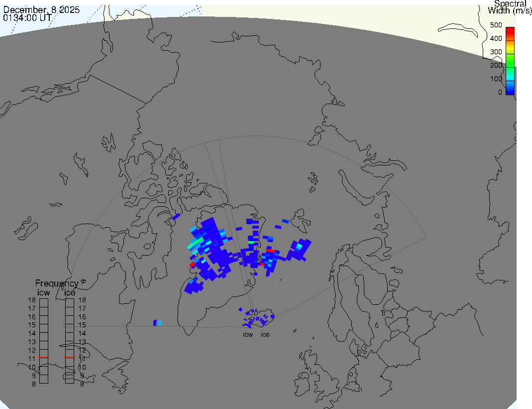This screenshot has width=532, height=409.
Task: Click the orange marker in icw frequency bar
Action: tap(44, 357)
